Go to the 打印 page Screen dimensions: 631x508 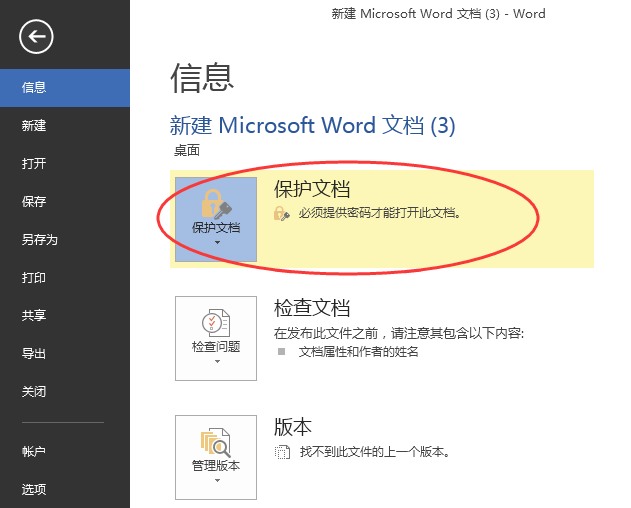coord(65,277)
